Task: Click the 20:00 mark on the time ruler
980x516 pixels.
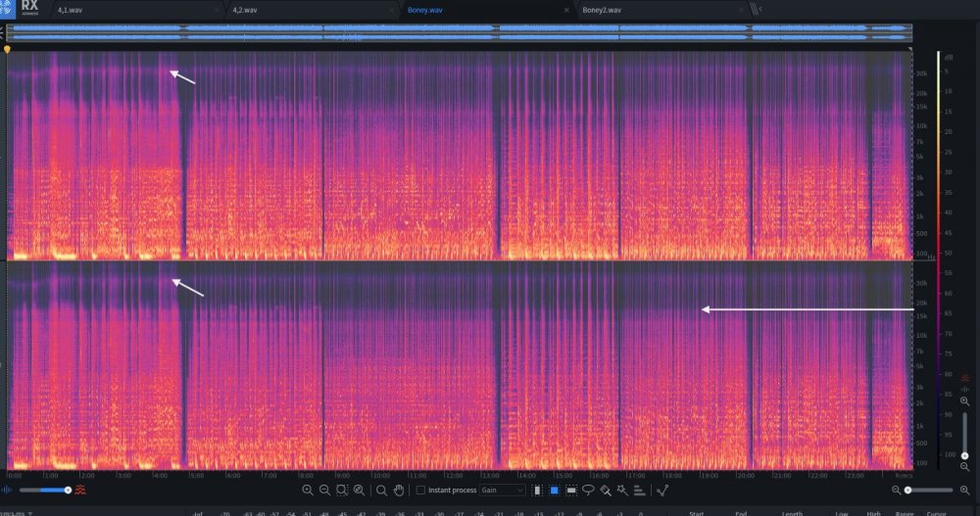Action: point(745,476)
